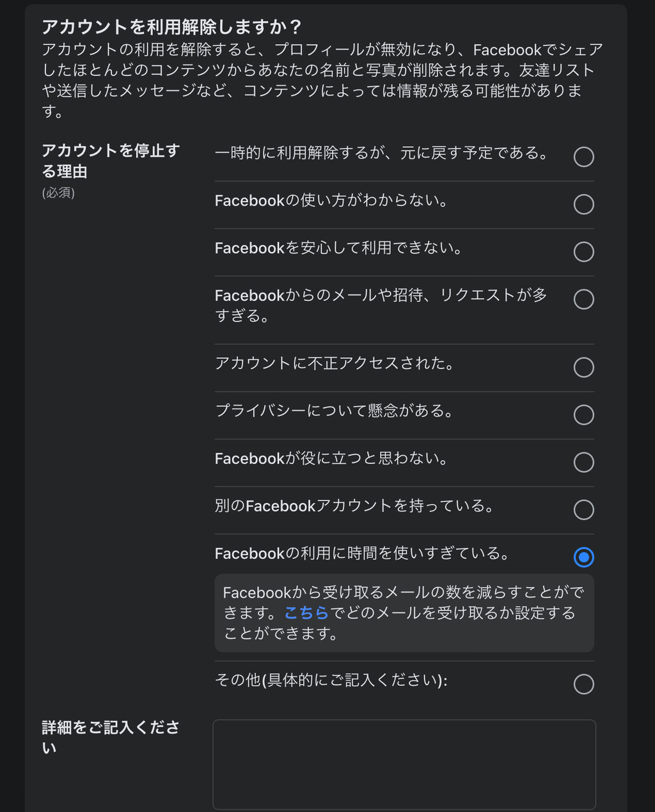Select radio 別のFacebookアカウントを持っている
655x812 pixels.
click(583, 509)
